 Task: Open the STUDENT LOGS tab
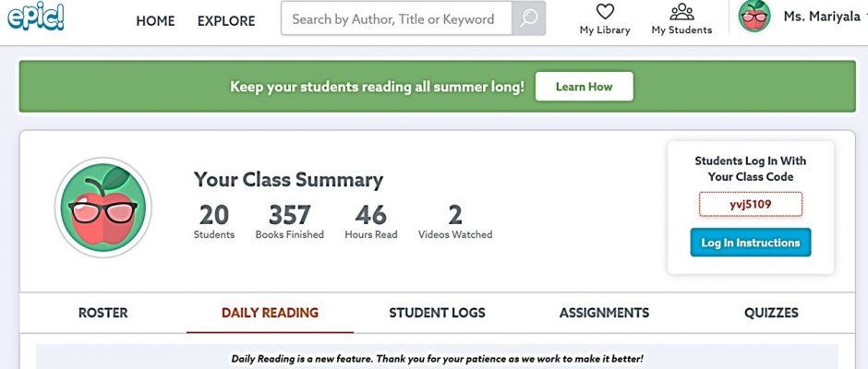437,313
